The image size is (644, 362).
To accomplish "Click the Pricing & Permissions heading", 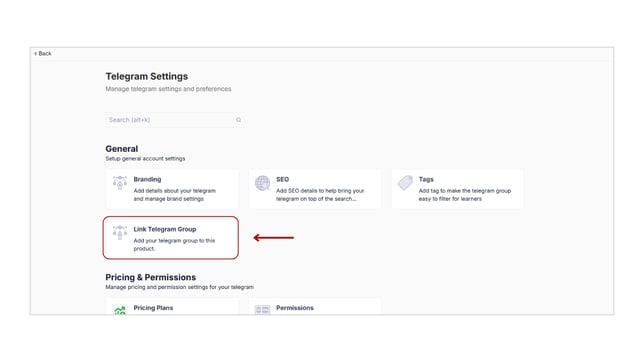I will [x=150, y=277].
